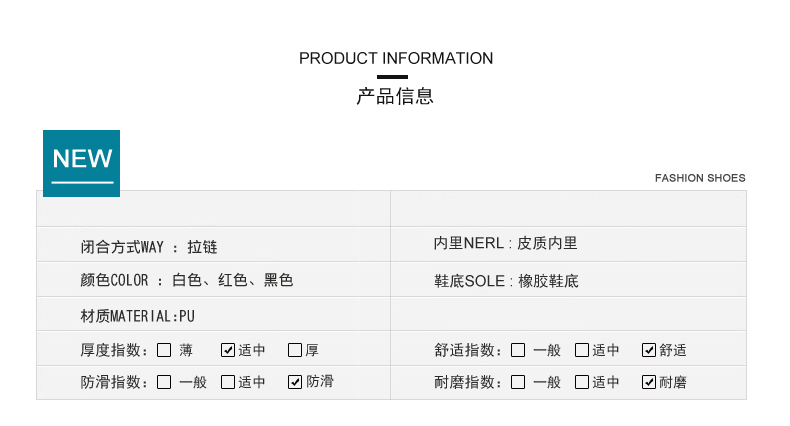
Task: Check 一般 in the 防滑指数 row
Action: pyautogui.click(x=164, y=382)
